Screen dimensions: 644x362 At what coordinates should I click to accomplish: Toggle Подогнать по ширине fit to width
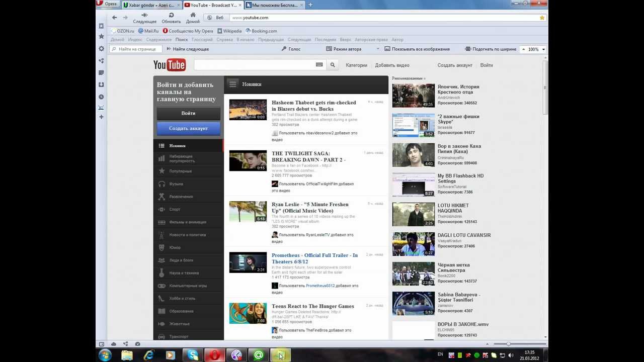pos(490,49)
